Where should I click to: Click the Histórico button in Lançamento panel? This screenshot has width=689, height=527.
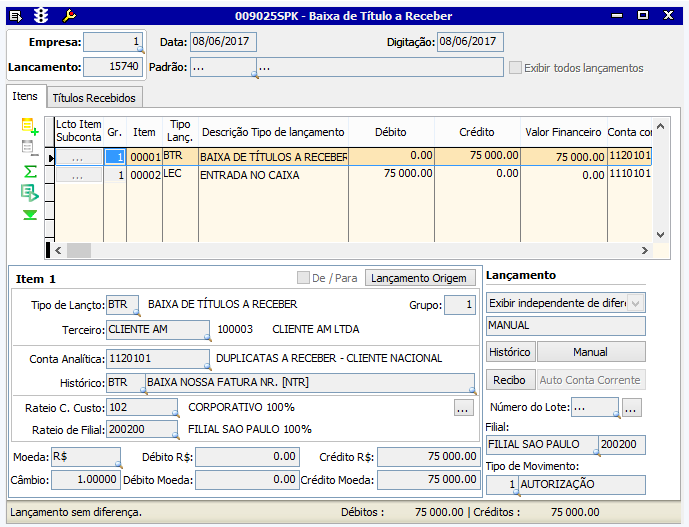click(510, 352)
